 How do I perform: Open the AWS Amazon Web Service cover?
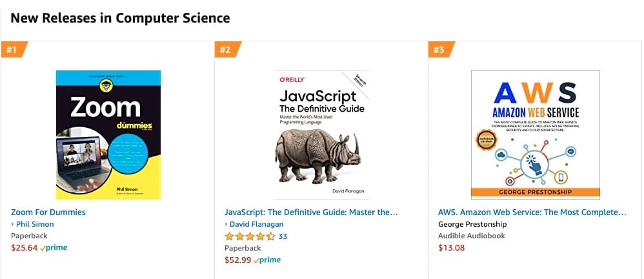point(535,134)
